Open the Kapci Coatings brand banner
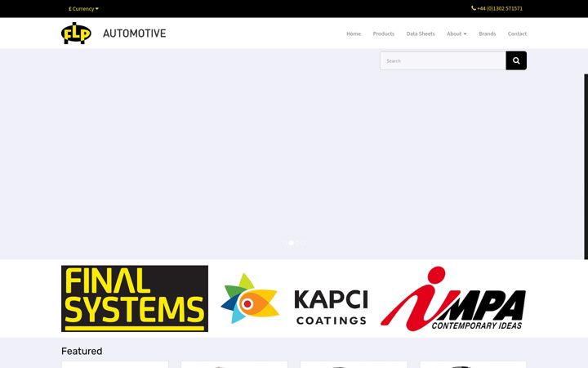588x368 pixels. pyautogui.click(x=294, y=298)
